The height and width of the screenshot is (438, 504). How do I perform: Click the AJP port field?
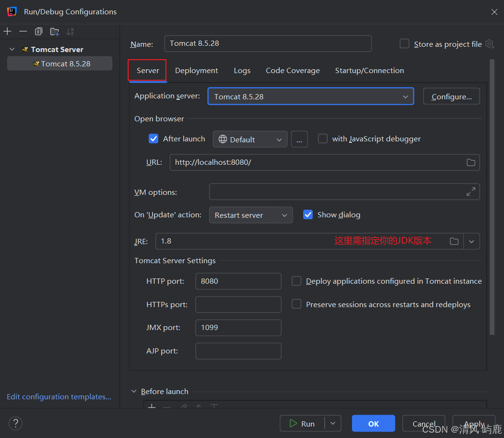[238, 351]
